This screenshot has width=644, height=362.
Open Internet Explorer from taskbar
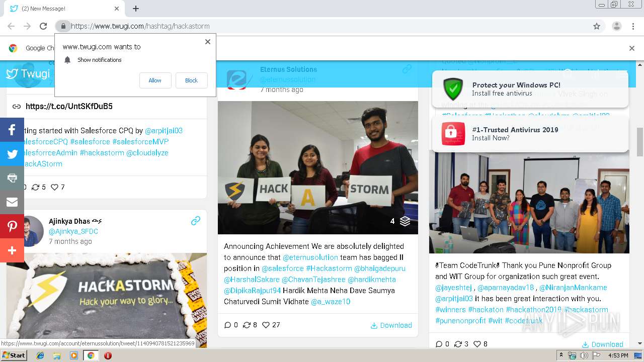point(40,355)
